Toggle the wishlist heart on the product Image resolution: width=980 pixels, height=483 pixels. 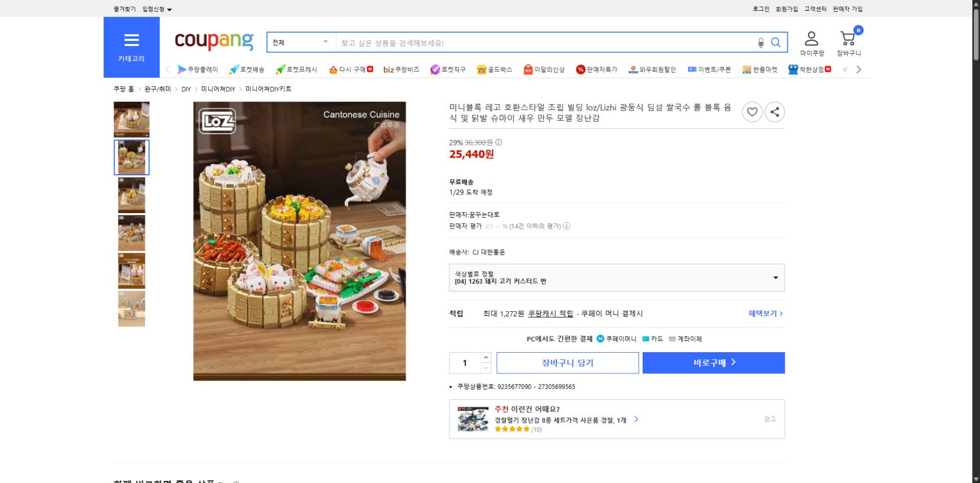(752, 112)
